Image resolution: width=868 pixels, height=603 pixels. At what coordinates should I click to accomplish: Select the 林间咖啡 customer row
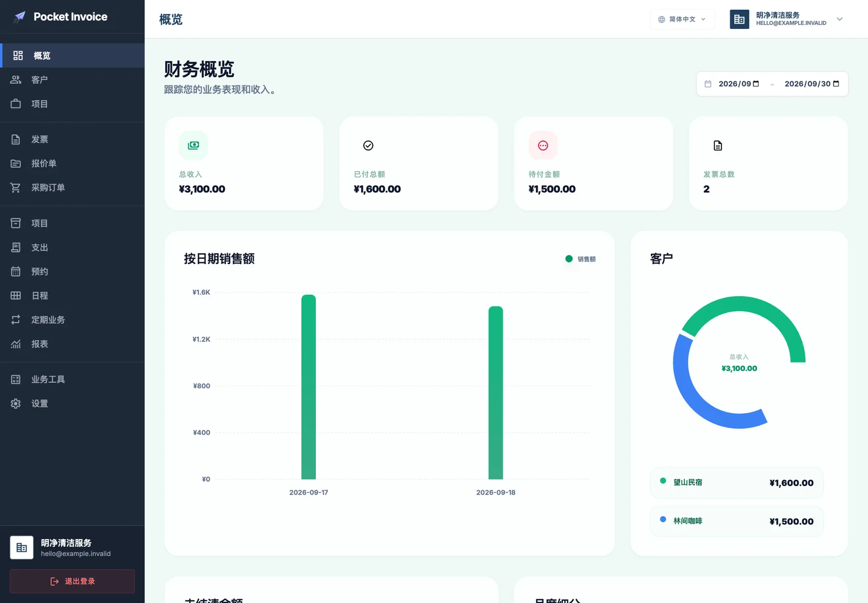coord(737,521)
